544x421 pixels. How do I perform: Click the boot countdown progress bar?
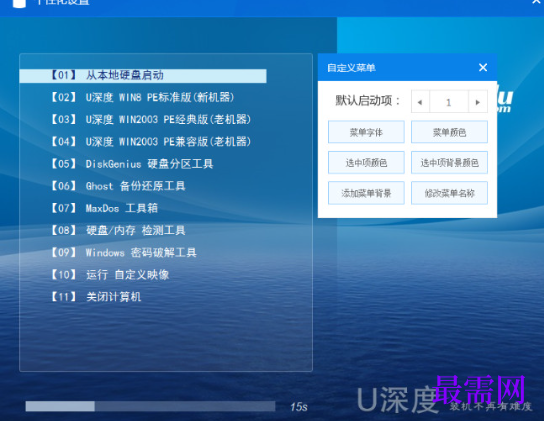150,406
